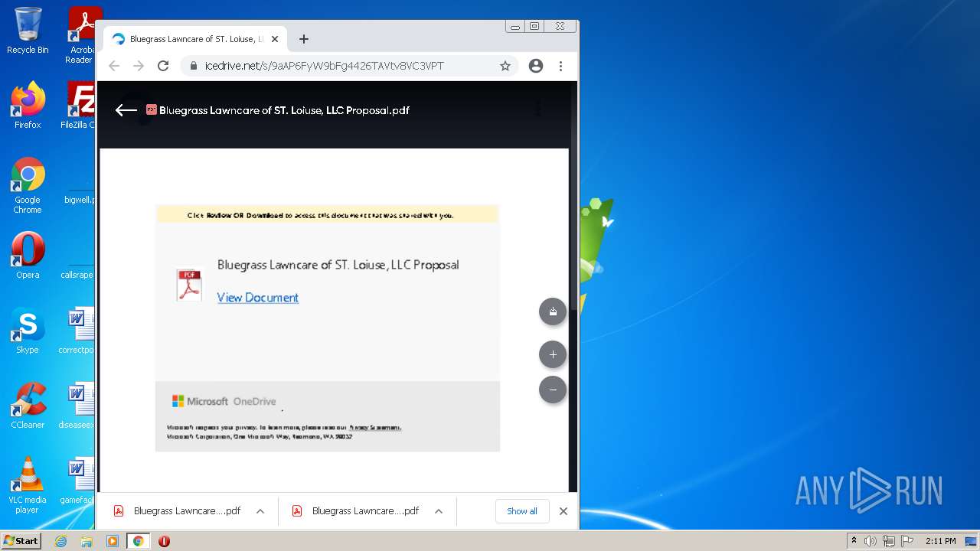Click the network tray icon
Screen dimensions: 980x551
click(x=889, y=541)
